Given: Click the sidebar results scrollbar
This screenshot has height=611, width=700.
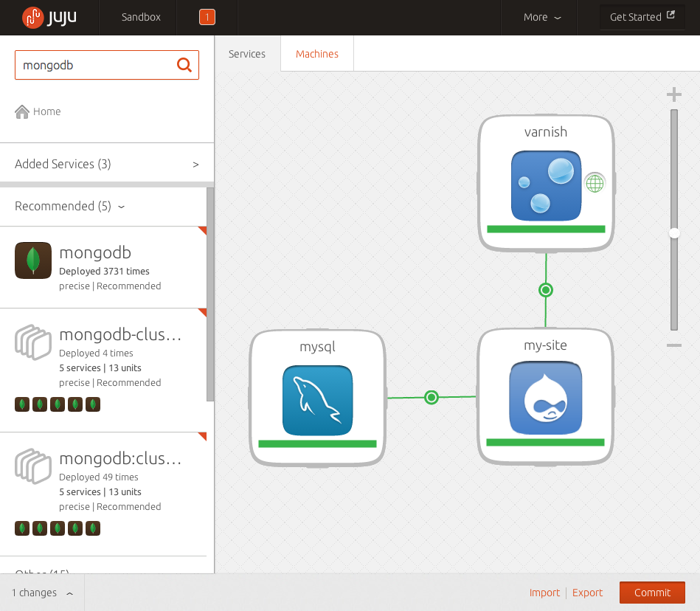Looking at the screenshot, I should point(209,294).
